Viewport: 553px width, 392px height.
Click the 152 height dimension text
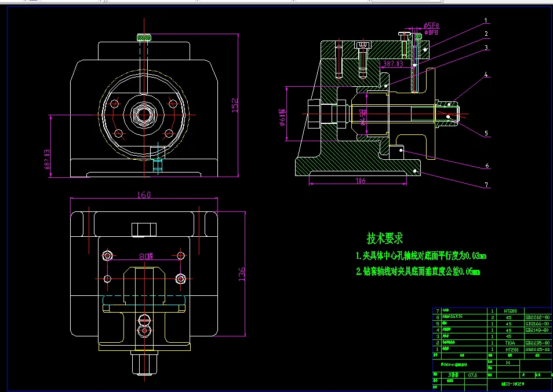[x=235, y=105]
